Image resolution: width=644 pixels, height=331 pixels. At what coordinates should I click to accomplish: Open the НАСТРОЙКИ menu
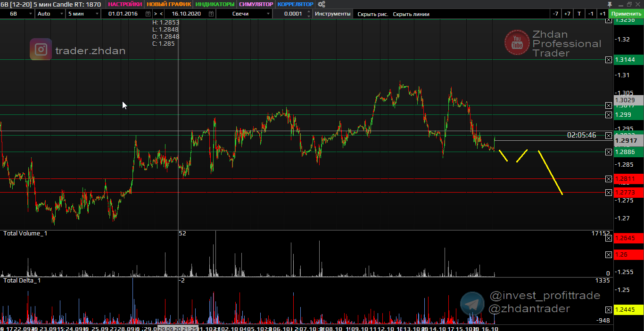click(125, 4)
